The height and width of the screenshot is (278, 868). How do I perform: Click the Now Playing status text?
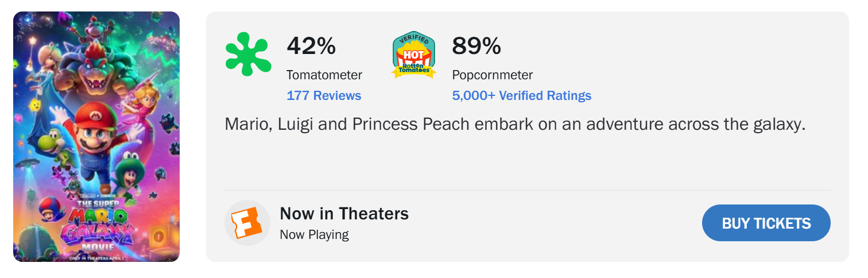coord(314,234)
